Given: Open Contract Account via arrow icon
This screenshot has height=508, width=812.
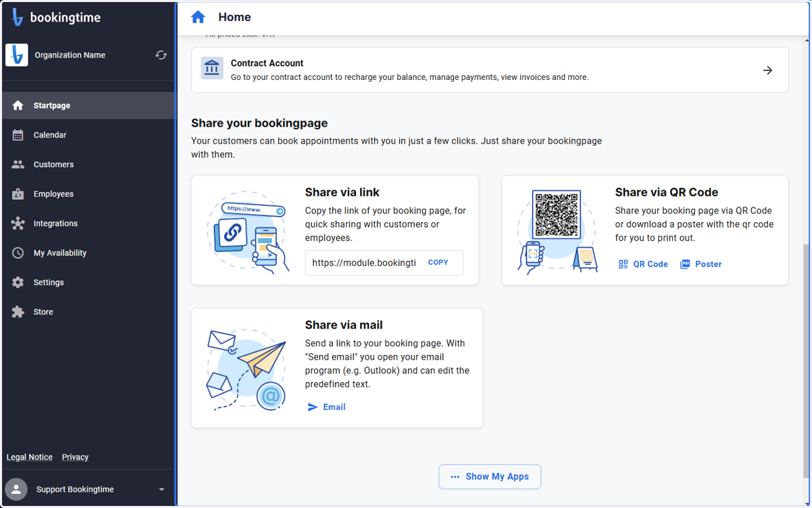Looking at the screenshot, I should point(767,70).
